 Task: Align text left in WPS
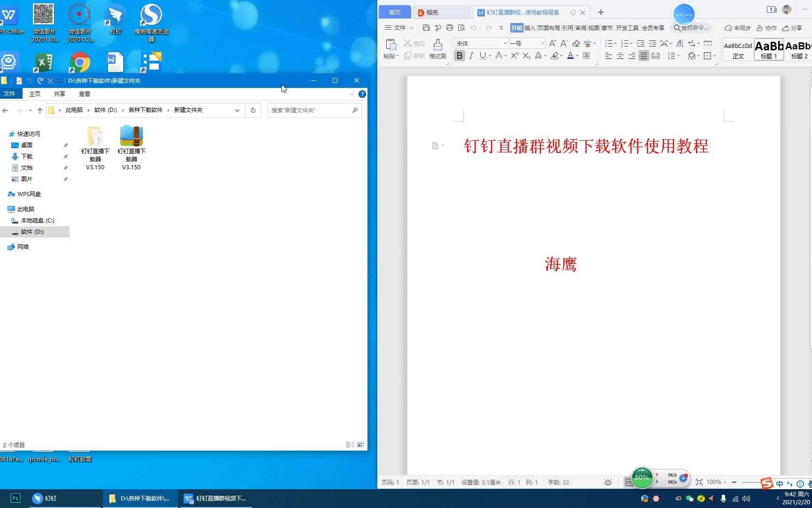pos(608,56)
